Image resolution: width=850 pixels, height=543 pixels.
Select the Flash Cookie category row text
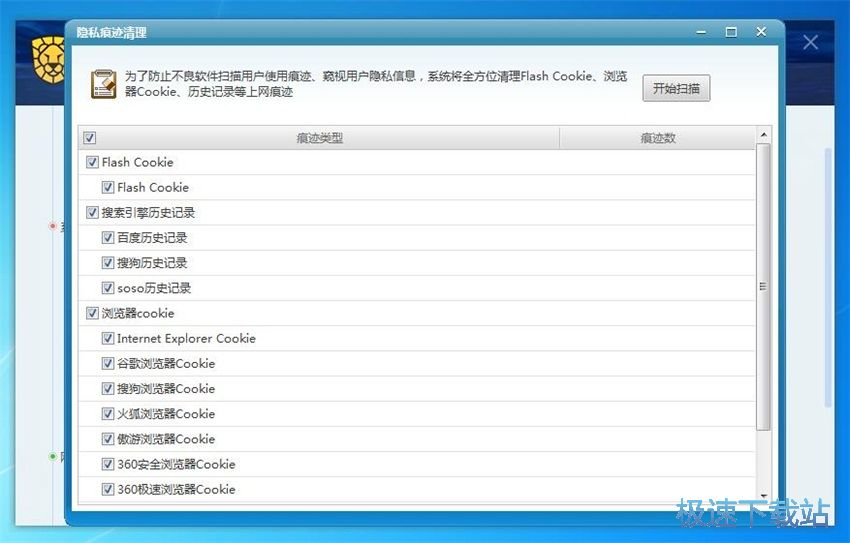tap(138, 162)
